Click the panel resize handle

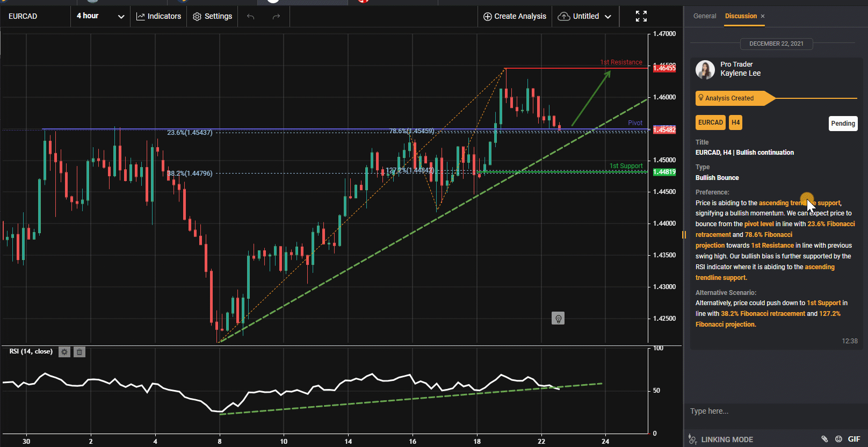684,235
